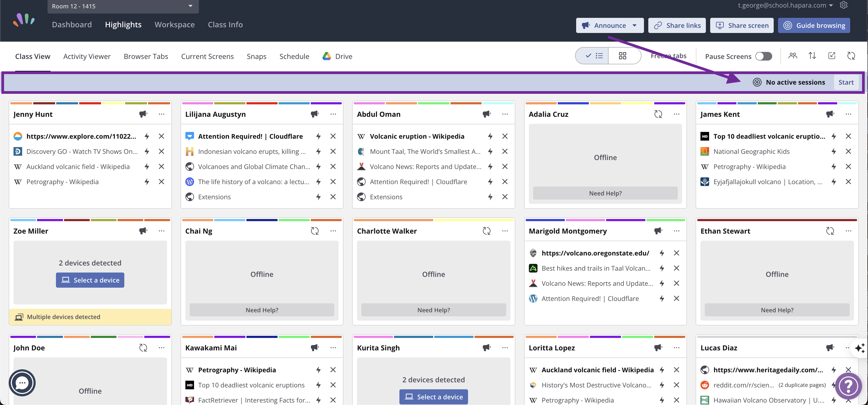Click Multiple devices detected banner on Zoe Miller
Viewport: 868px width, 405px height.
tap(90, 317)
